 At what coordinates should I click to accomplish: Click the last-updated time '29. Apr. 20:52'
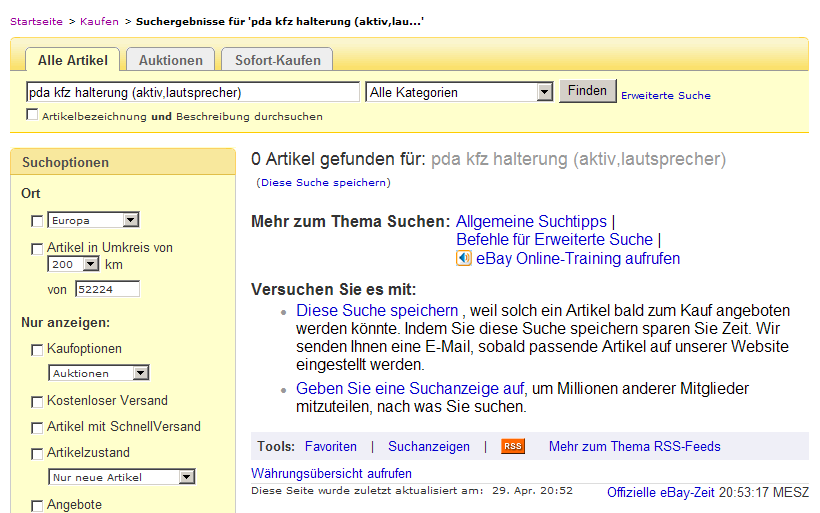(532, 491)
